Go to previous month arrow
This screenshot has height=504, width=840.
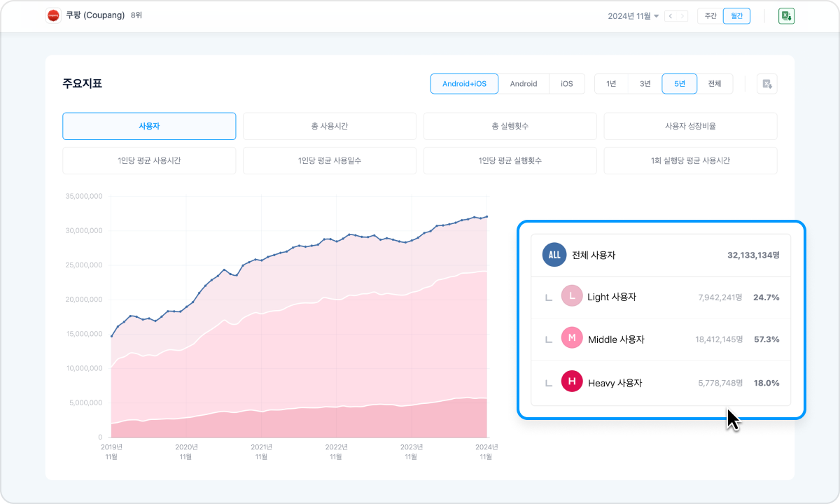[671, 16]
